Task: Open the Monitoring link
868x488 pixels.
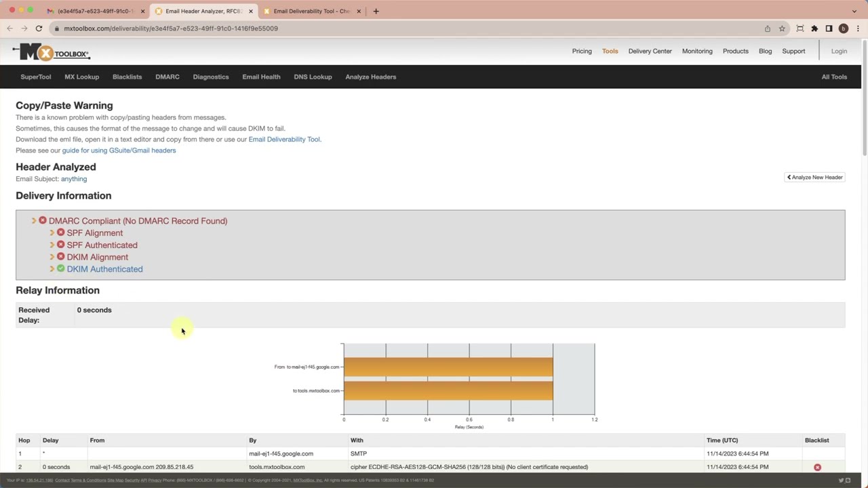Action: 697,51
